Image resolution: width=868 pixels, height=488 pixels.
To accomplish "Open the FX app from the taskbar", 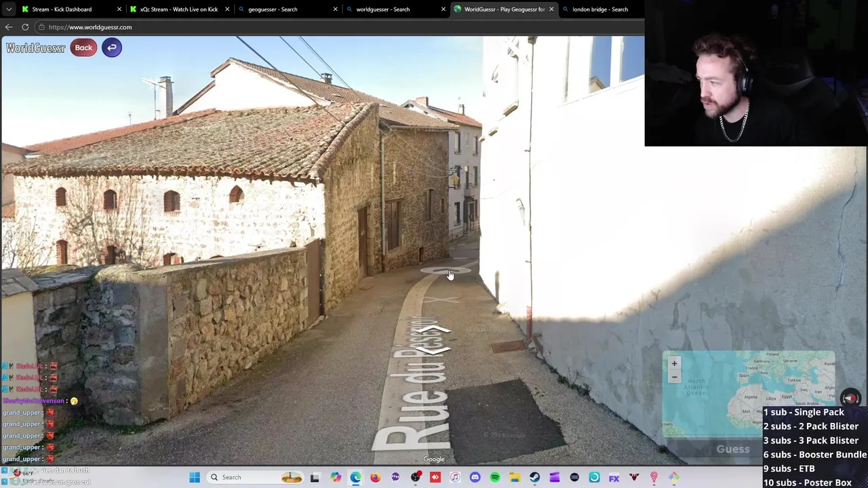I will tap(614, 477).
